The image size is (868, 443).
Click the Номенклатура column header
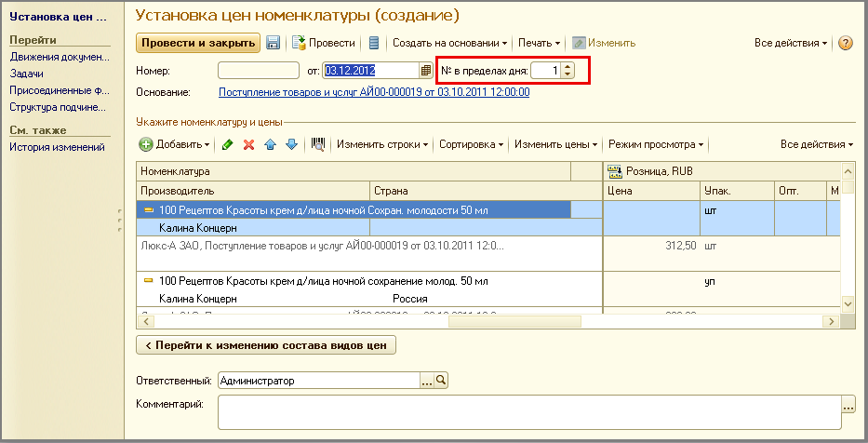pos(354,171)
